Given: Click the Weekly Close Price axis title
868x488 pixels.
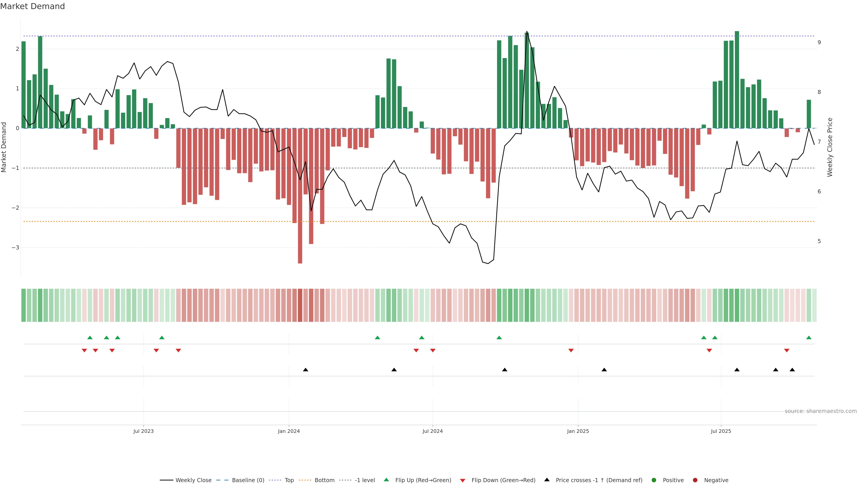Looking at the screenshot, I should pyautogui.click(x=830, y=147).
